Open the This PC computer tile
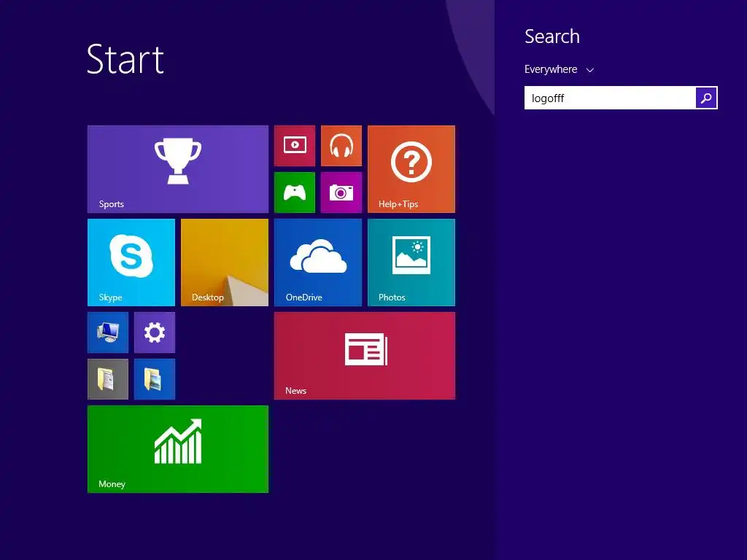This screenshot has width=747, height=560. [x=108, y=332]
